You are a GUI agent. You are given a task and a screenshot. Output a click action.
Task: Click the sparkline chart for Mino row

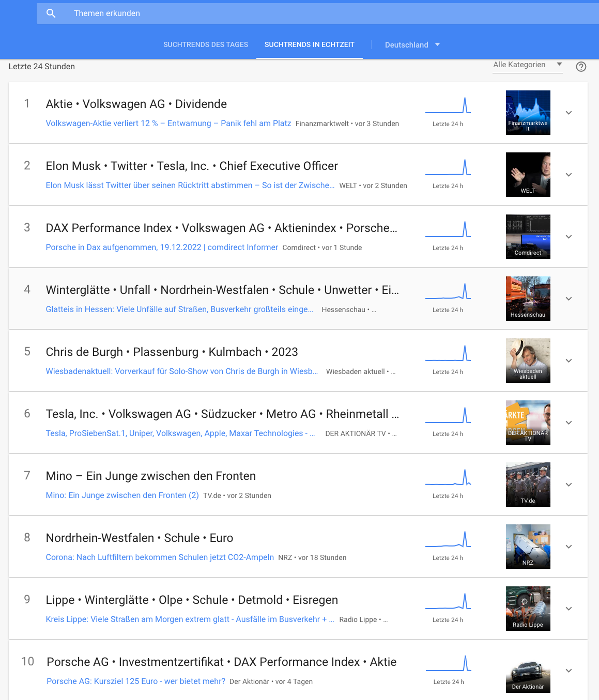click(x=448, y=477)
